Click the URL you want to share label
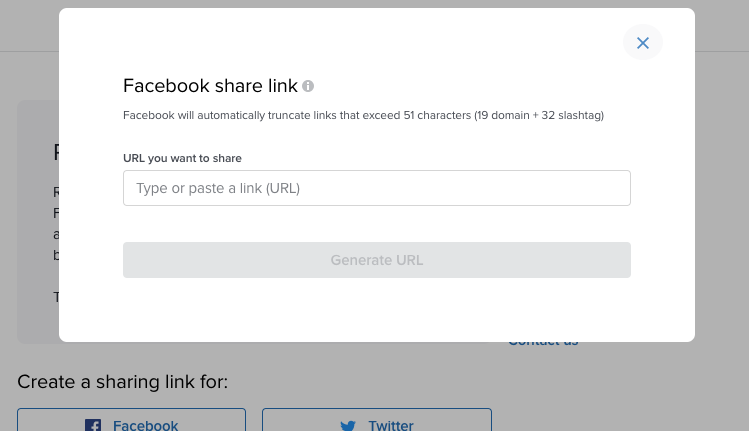 (182, 158)
